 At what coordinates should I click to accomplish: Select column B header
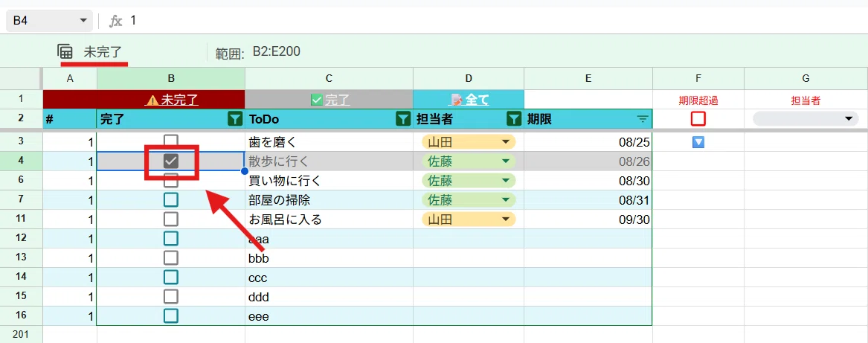click(x=171, y=79)
